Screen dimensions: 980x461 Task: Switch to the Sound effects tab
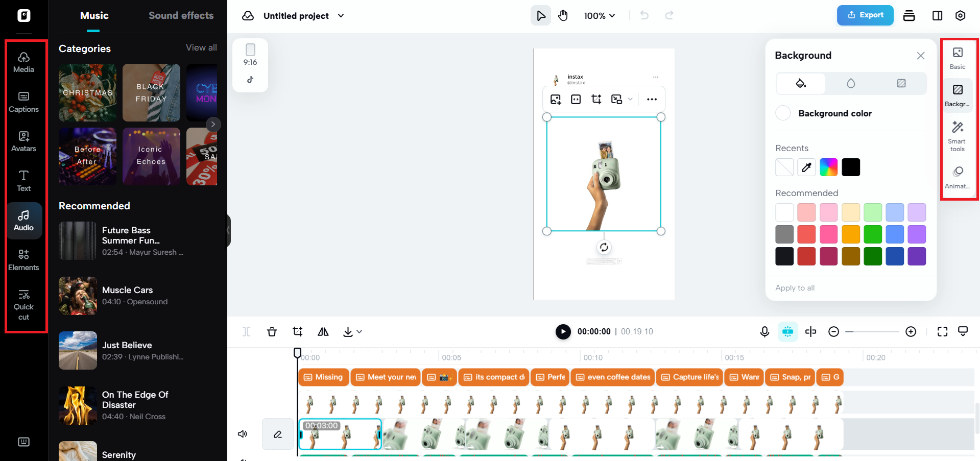point(181,16)
